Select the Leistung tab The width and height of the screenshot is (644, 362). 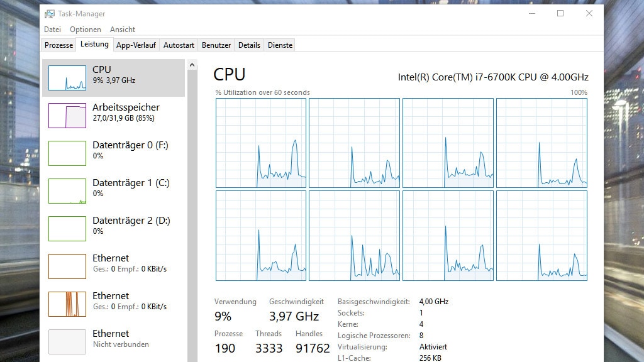[94, 44]
